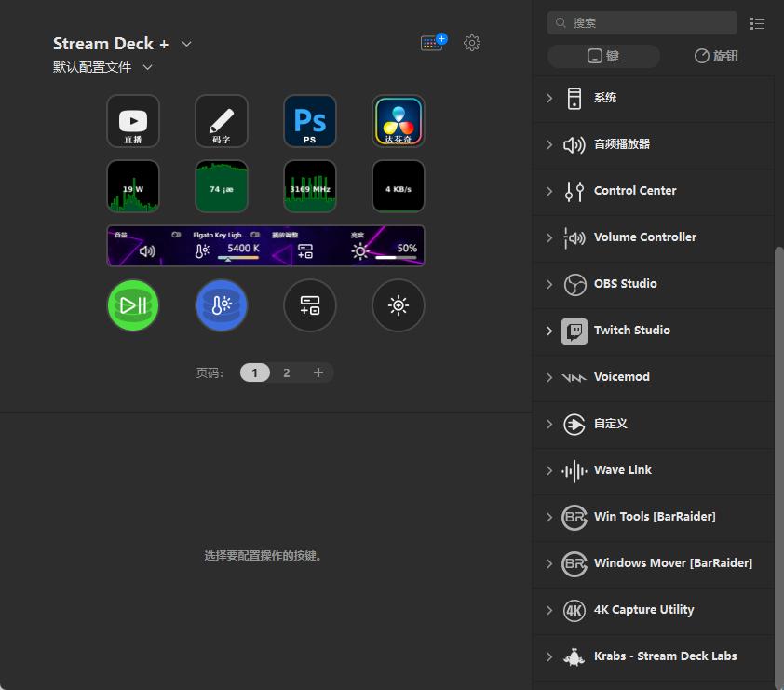Open the 默认配置文件 profile dropdown
The width and height of the screenshot is (784, 690).
[147, 67]
